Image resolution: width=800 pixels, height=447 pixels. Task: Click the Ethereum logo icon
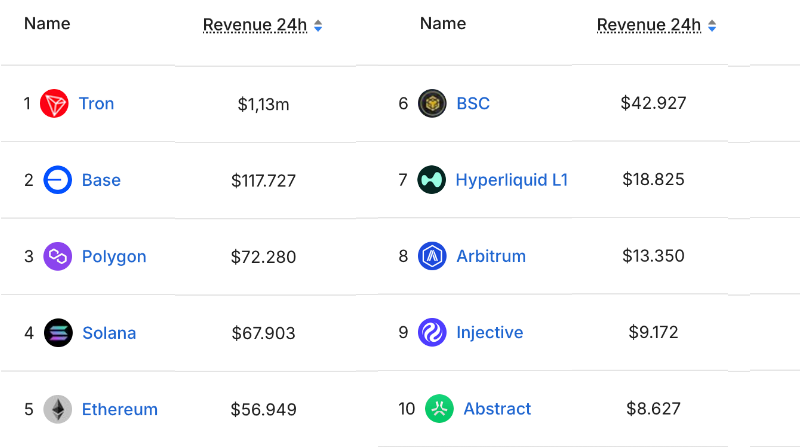[x=58, y=409]
